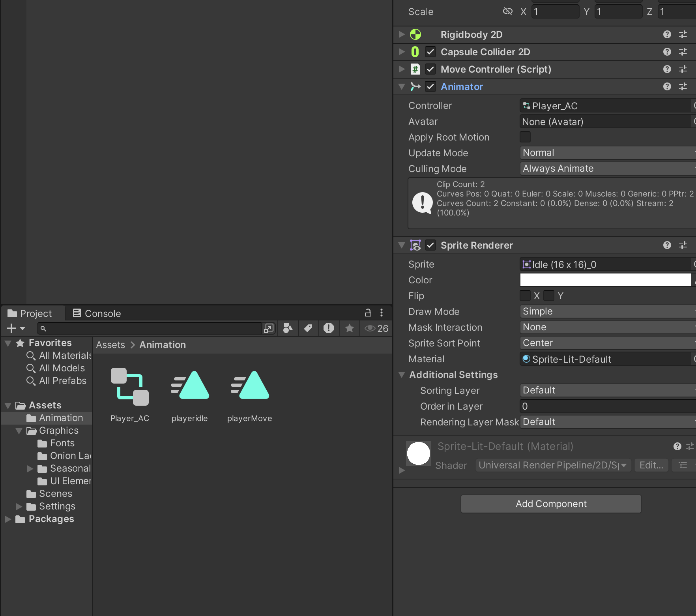Select the playeridle animation clip
This screenshot has height=616, width=696.
pos(190,395)
